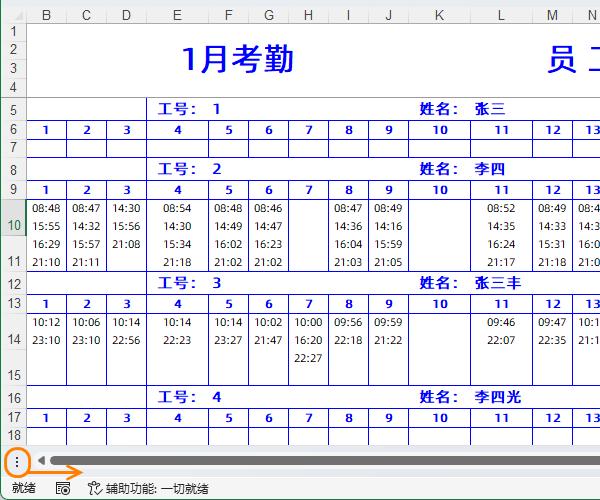Click the name cell 张三丰

(x=498, y=283)
